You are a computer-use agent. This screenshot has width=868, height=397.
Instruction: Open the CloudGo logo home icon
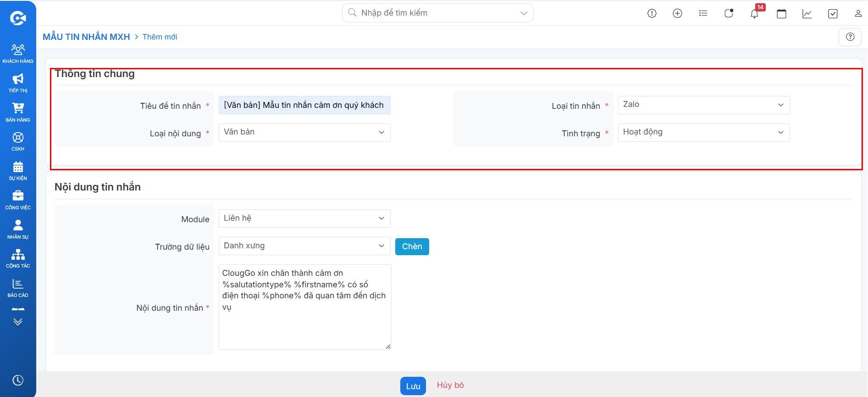(x=18, y=18)
